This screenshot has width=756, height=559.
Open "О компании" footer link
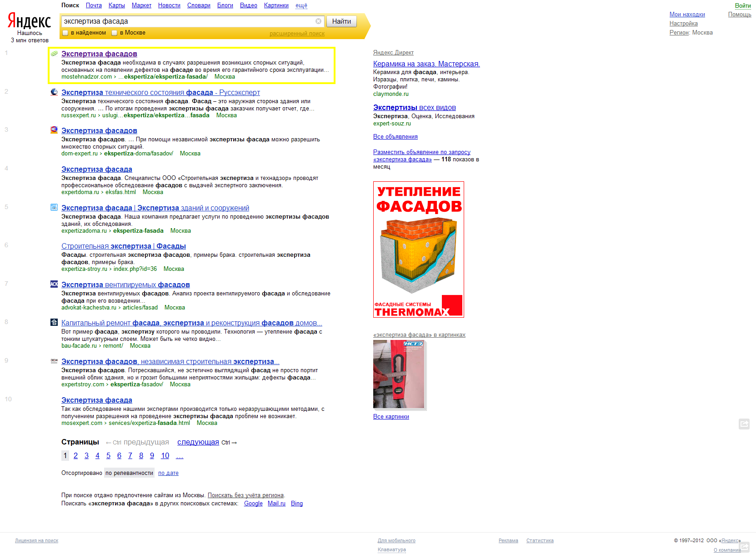[727, 550]
